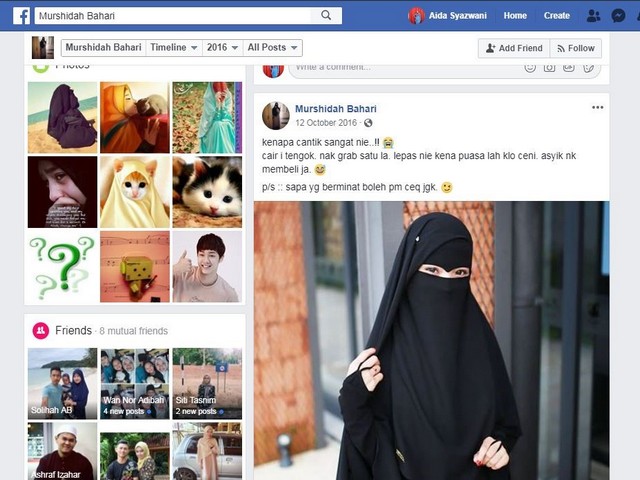Click the emoji icon in comment box
The width and height of the screenshot is (640, 480).
[530, 67]
